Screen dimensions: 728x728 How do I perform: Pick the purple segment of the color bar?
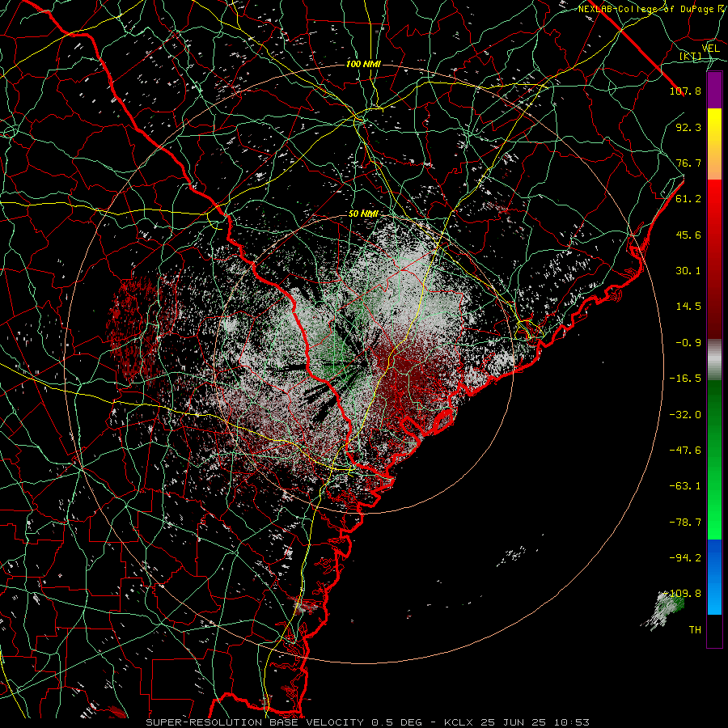tap(714, 91)
